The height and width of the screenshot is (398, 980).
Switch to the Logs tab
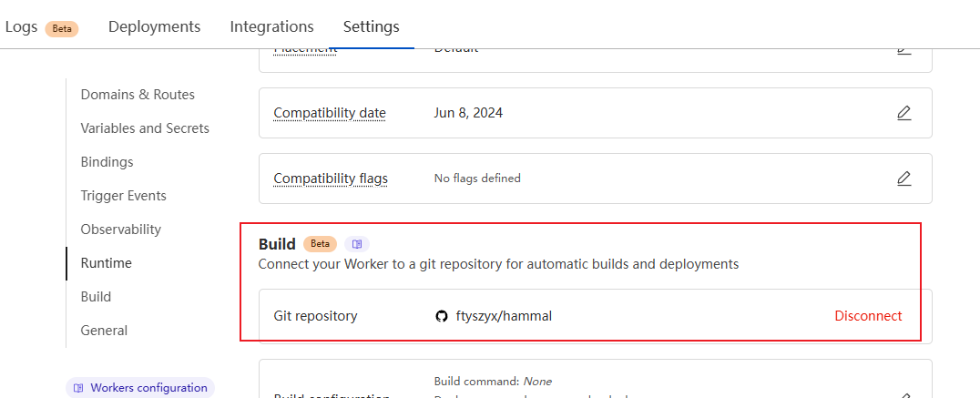pyautogui.click(x=21, y=26)
